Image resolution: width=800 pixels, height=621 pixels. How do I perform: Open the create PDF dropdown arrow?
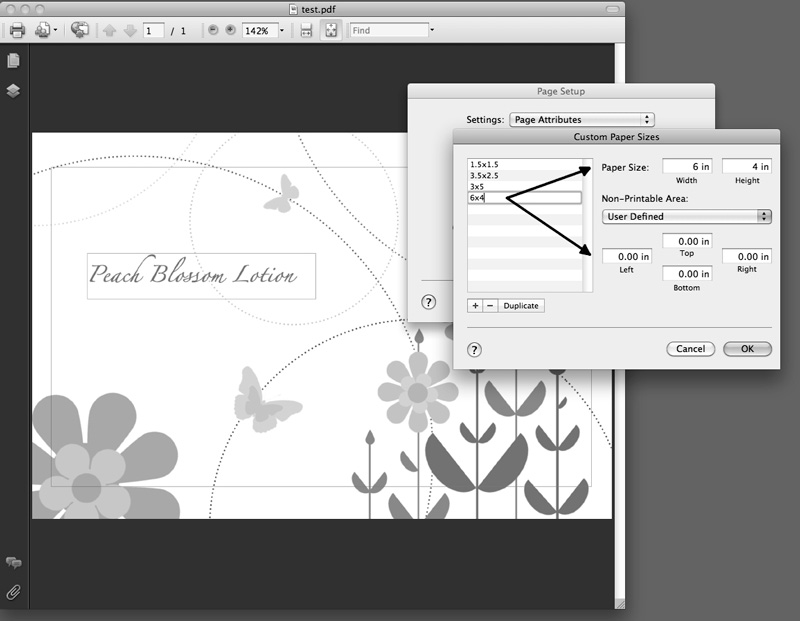55,31
